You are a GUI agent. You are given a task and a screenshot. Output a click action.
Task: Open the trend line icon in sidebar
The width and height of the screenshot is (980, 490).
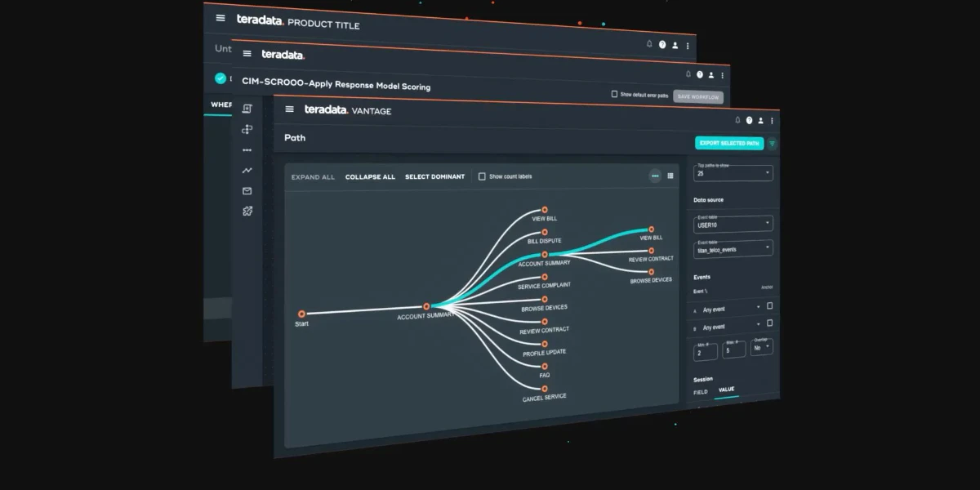[x=247, y=171]
